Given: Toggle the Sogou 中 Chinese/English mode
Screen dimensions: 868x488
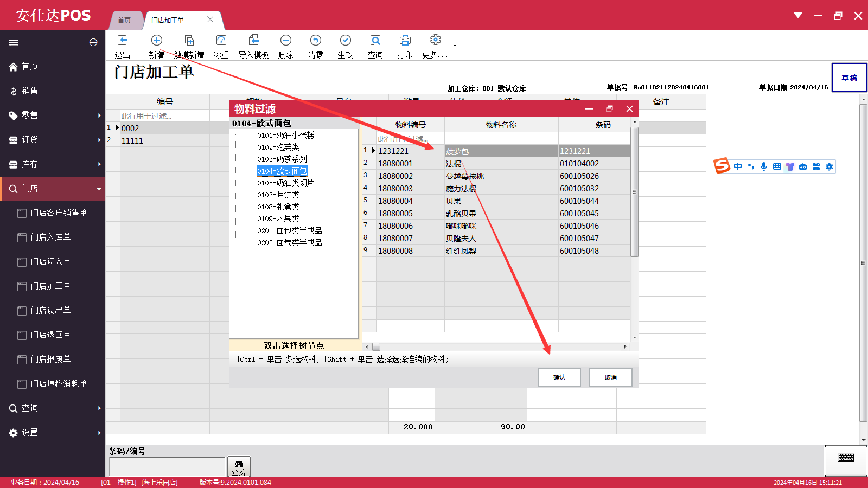Looking at the screenshot, I should [738, 166].
